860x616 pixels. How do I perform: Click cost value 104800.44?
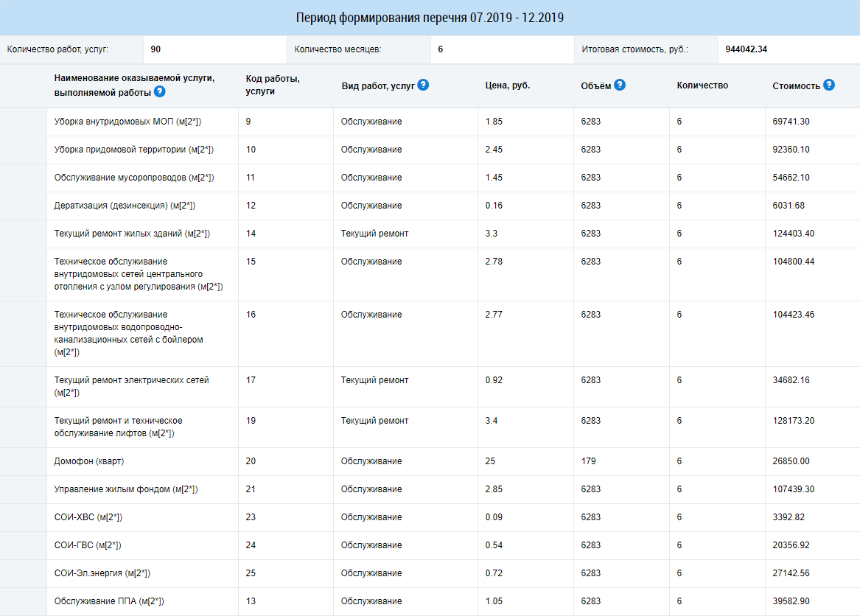coord(794,262)
